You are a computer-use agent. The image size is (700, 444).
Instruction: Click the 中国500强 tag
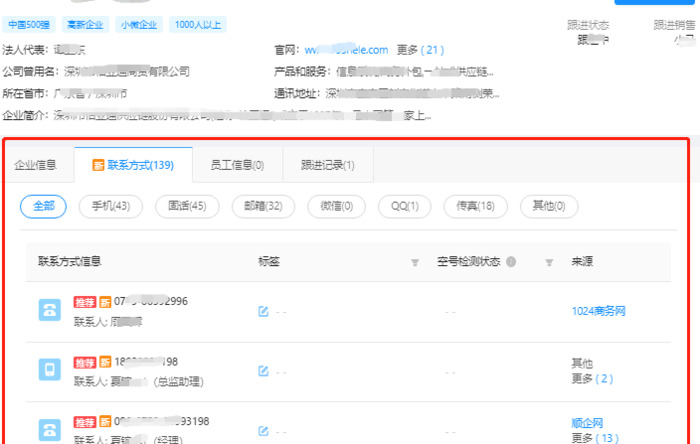tap(29, 25)
